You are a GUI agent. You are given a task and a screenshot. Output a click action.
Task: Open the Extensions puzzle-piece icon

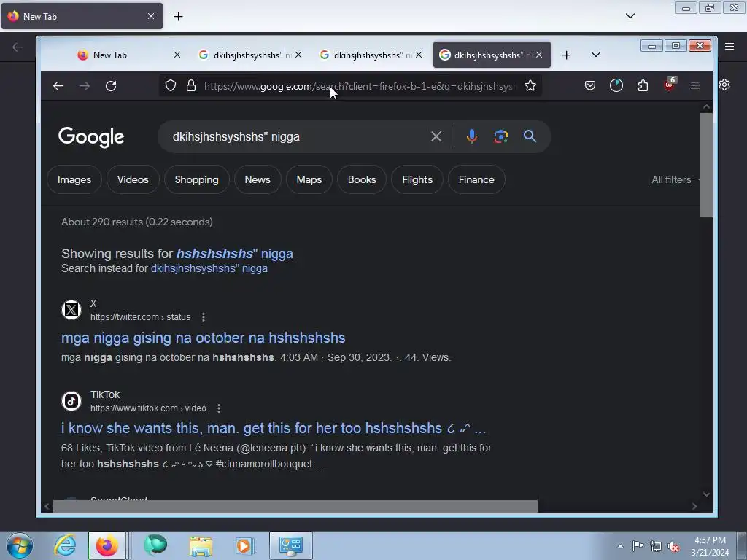pos(643,86)
